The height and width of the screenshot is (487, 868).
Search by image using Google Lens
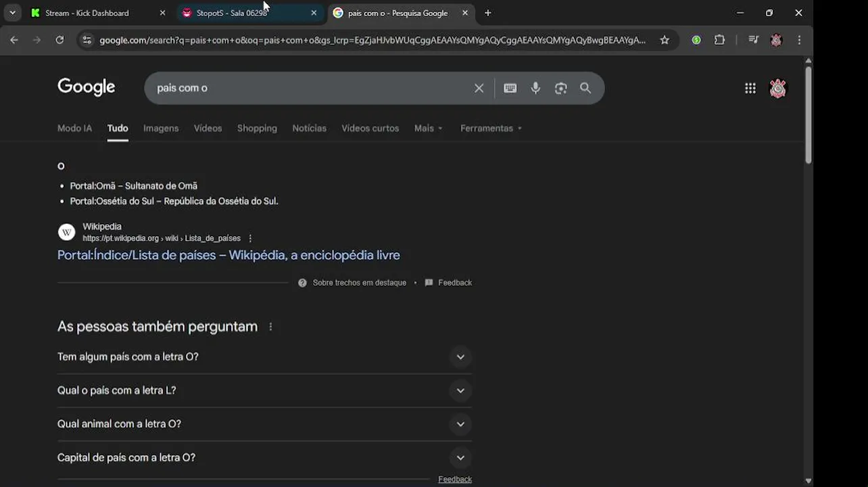point(560,88)
